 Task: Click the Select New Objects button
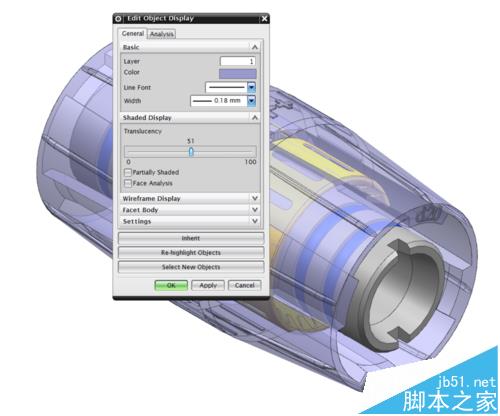(191, 267)
